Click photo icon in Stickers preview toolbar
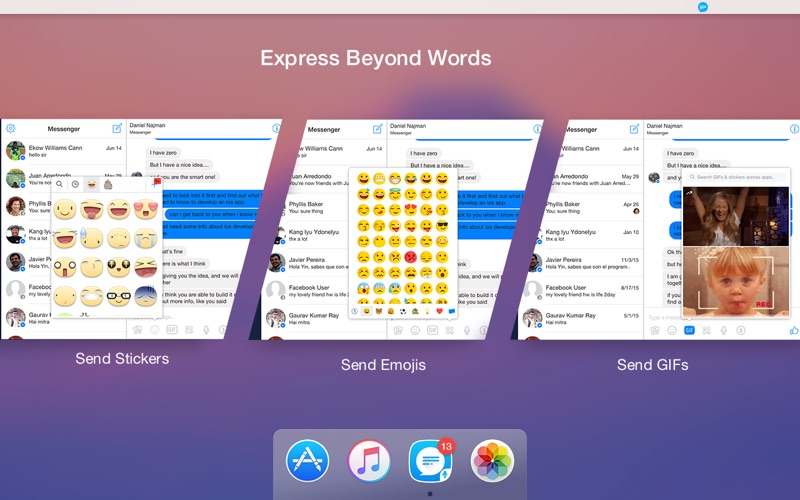The width and height of the screenshot is (800, 500). coord(137,330)
